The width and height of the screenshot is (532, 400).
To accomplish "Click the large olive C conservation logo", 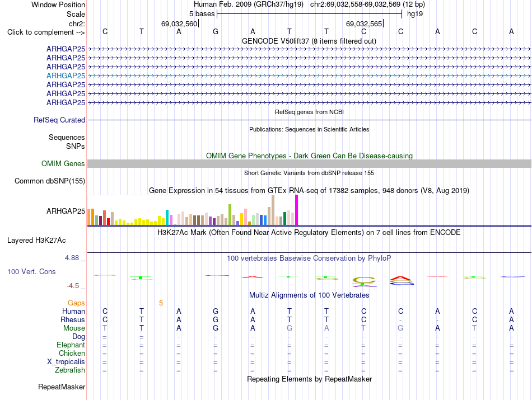I will (x=364, y=280).
